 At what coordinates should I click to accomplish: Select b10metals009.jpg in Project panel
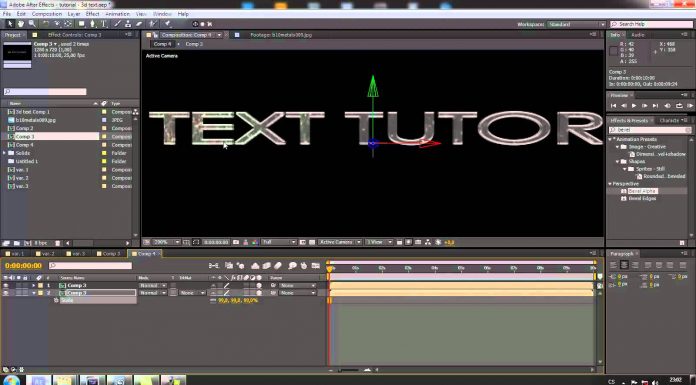point(36,120)
